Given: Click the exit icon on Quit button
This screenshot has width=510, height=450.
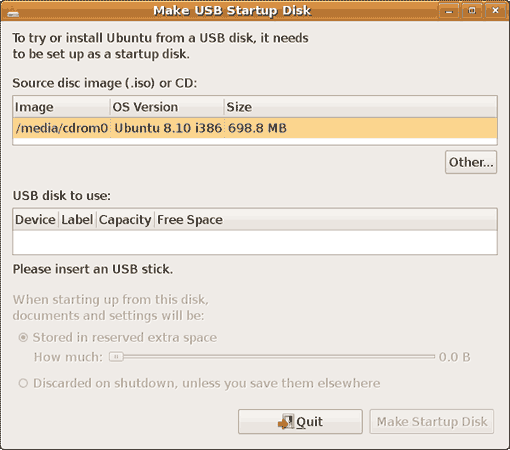Looking at the screenshot, I should coord(286,422).
